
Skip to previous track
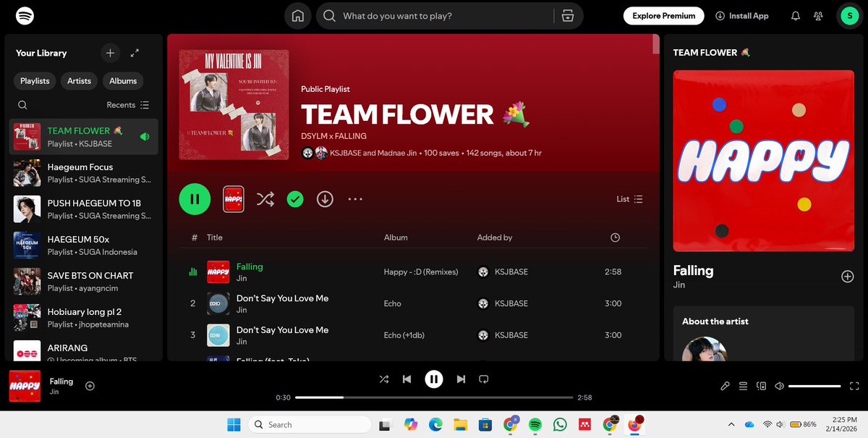[407, 379]
